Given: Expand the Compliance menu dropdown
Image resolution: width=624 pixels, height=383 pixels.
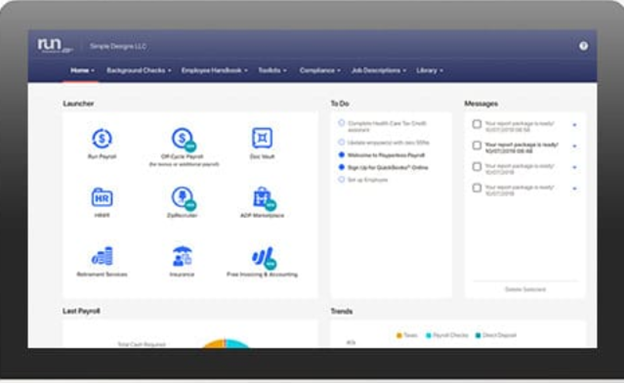Looking at the screenshot, I should tap(320, 70).
